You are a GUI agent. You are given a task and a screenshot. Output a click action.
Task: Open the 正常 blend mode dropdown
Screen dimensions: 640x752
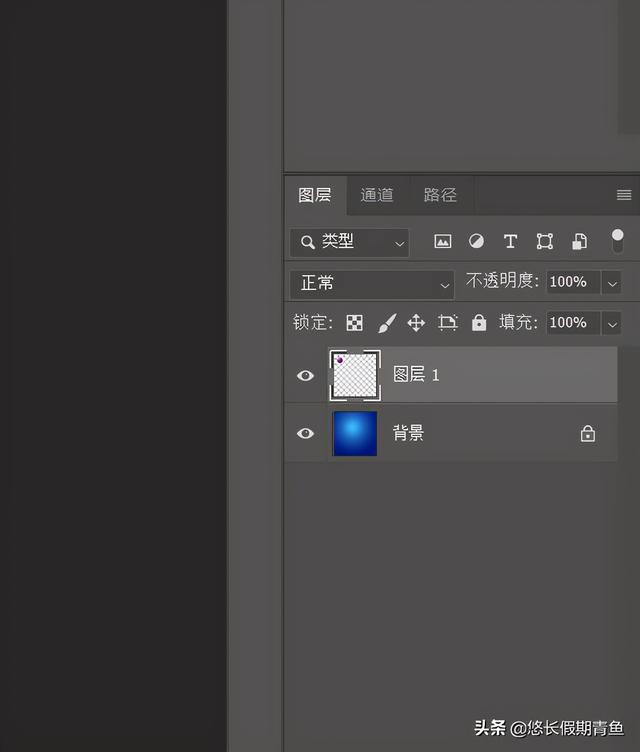(x=372, y=284)
